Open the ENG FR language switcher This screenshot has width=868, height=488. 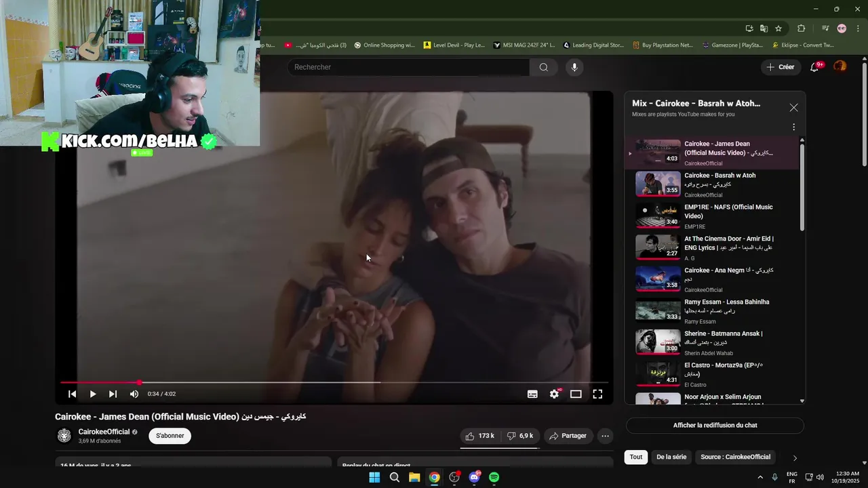pyautogui.click(x=792, y=477)
